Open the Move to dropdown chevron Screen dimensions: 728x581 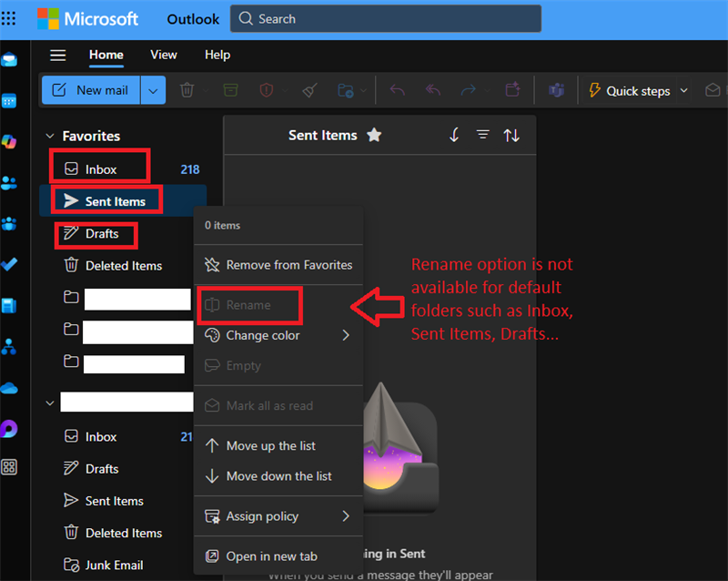pyautogui.click(x=363, y=90)
